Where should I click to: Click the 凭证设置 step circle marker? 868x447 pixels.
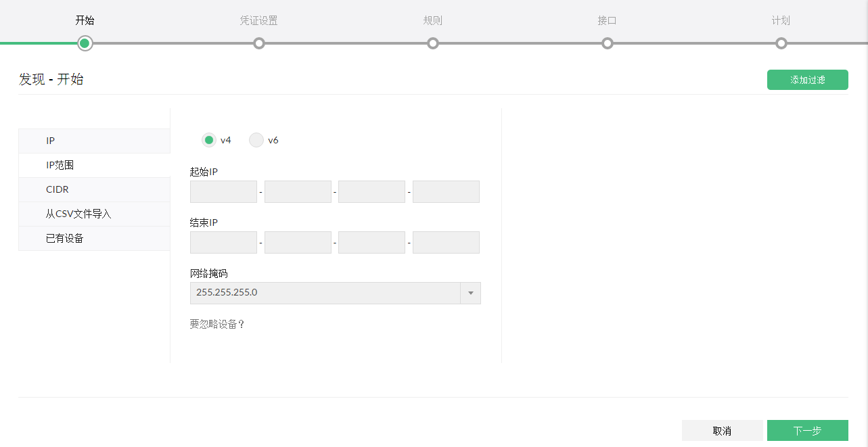(258, 43)
